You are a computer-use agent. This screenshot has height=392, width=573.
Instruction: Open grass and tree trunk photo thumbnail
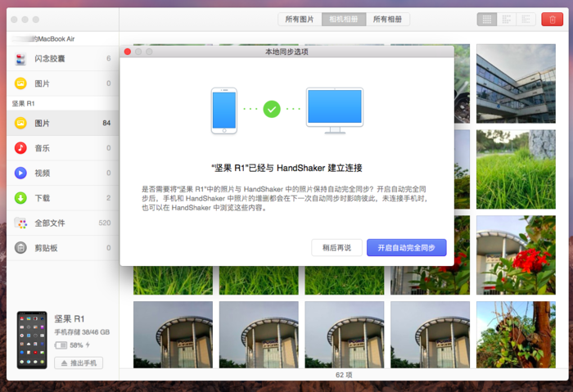tap(516, 169)
